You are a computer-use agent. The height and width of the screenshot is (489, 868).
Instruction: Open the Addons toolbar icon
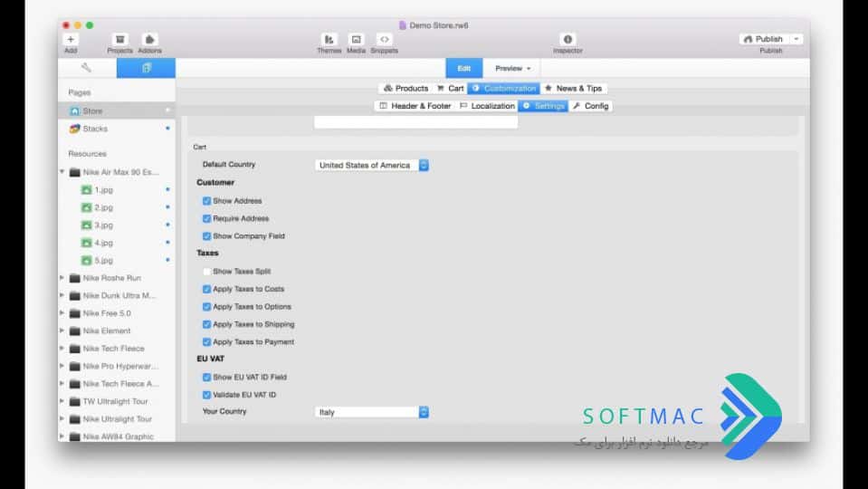(149, 39)
